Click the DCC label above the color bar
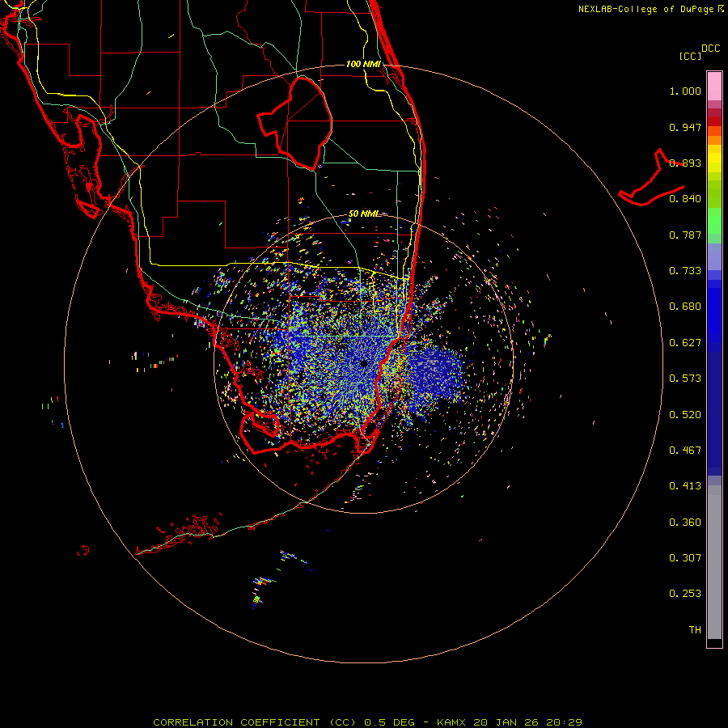Screen dimensions: 728x728 pyautogui.click(x=711, y=49)
